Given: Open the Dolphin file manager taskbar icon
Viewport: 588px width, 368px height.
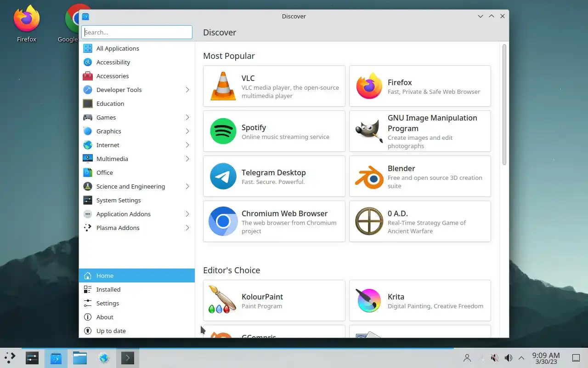Looking at the screenshot, I should pyautogui.click(x=80, y=357).
